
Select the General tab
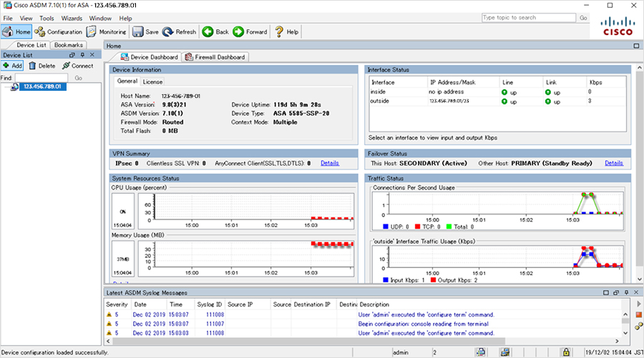coord(127,81)
